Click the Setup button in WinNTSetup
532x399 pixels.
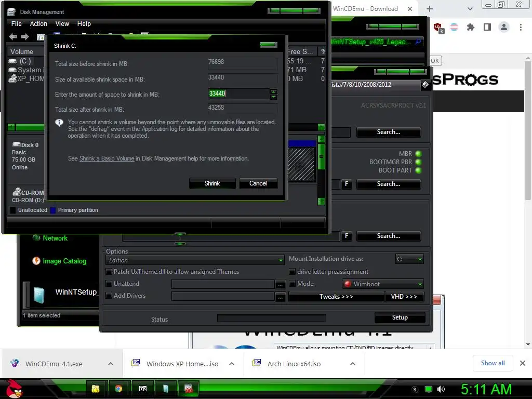click(400, 317)
